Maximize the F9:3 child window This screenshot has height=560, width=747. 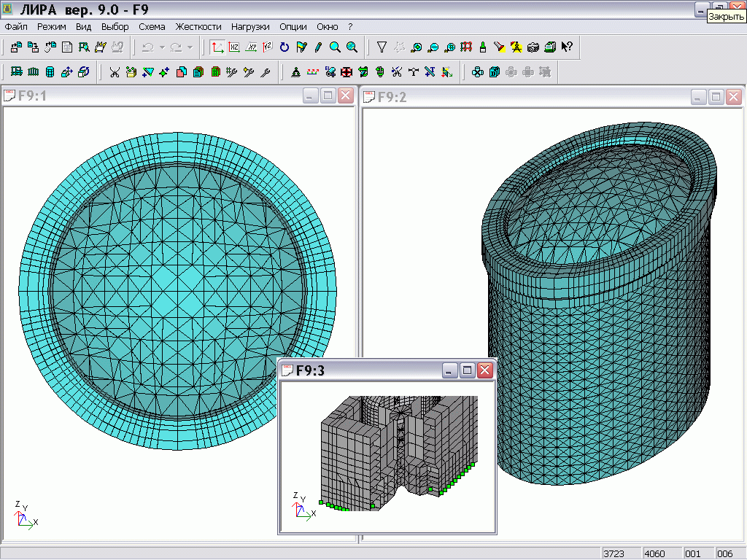468,370
